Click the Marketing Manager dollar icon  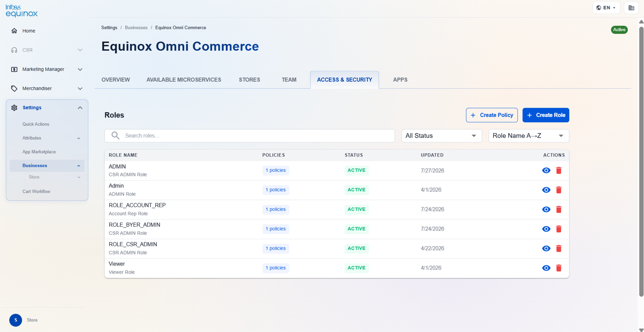(x=14, y=69)
